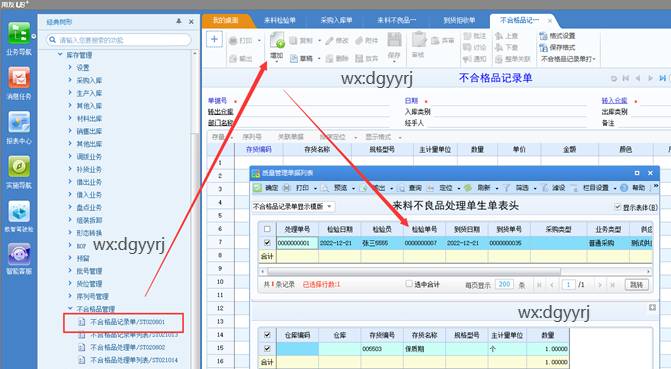Toggle the row checkbox beside 005503 in lower table
671x369 pixels.
point(267,348)
